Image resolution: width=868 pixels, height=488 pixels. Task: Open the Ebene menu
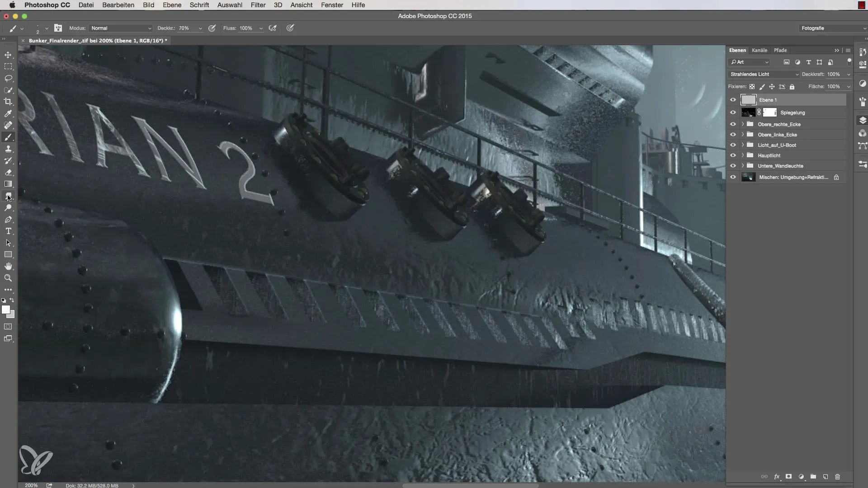pyautogui.click(x=172, y=5)
